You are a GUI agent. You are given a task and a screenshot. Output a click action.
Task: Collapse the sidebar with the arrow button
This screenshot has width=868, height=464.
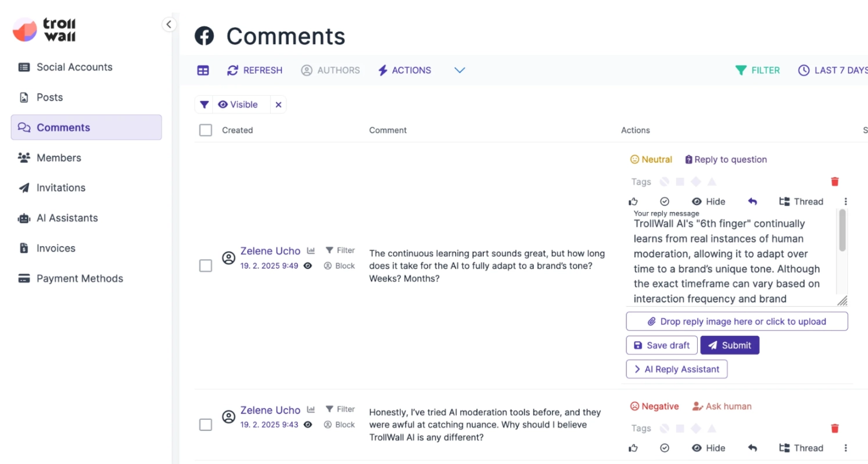[168, 24]
